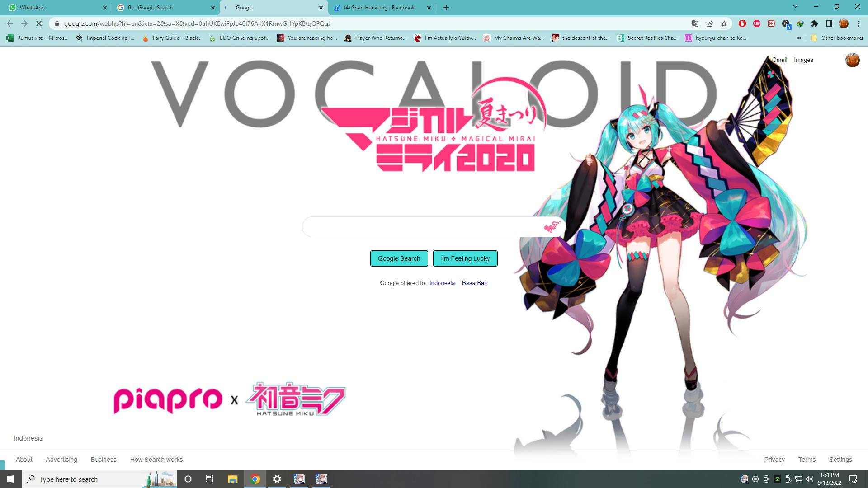The height and width of the screenshot is (488, 868).
Task: Open the I'm Actually a Cultiv... bookmark
Action: coord(445,38)
